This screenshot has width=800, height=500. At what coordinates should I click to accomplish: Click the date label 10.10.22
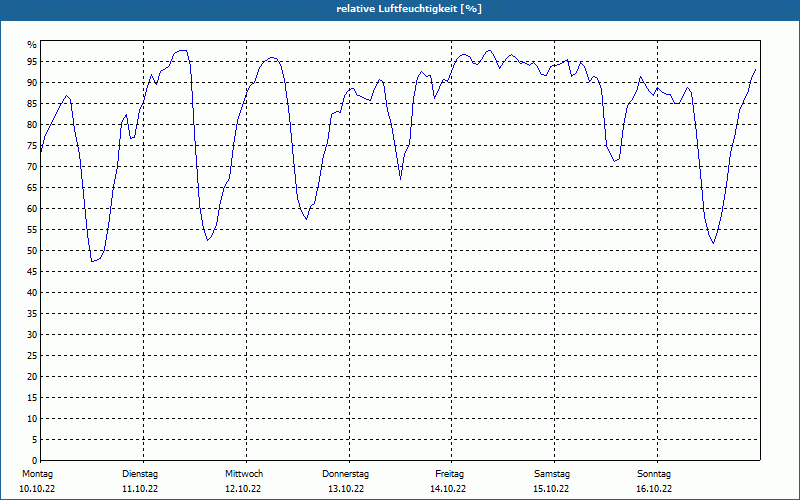tap(37, 489)
